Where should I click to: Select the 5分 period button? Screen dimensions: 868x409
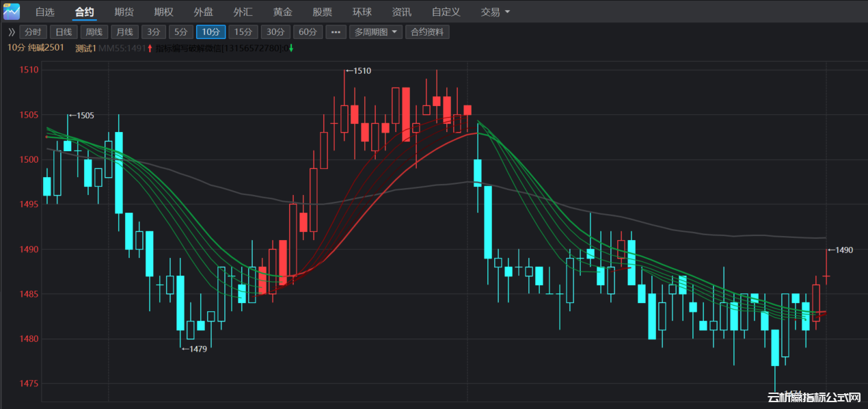[180, 32]
